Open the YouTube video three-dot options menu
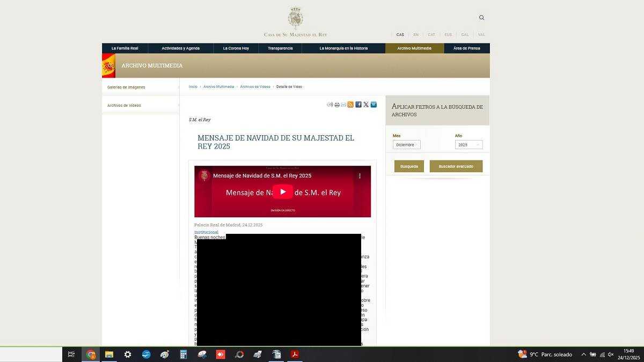This screenshot has width=644, height=362. (x=360, y=176)
